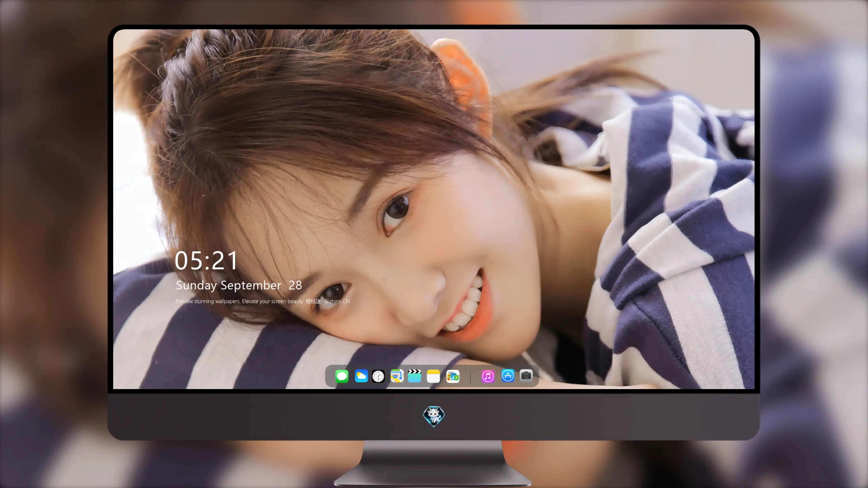
Task: Open the Videos clapperboard app in the dock
Action: pos(415,376)
